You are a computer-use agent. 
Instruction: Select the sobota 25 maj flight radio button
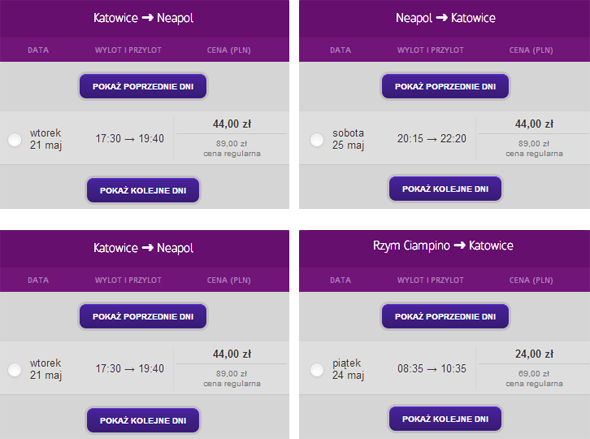click(x=317, y=140)
